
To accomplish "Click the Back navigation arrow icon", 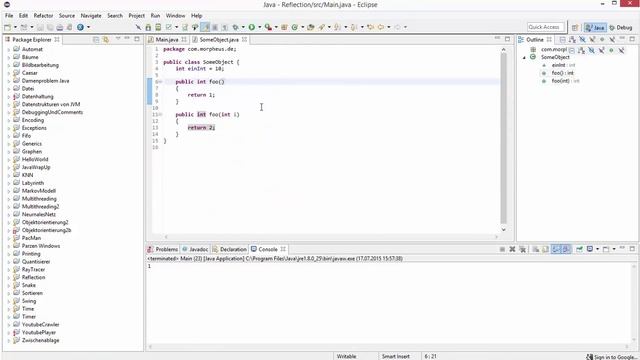I will point(381,27).
